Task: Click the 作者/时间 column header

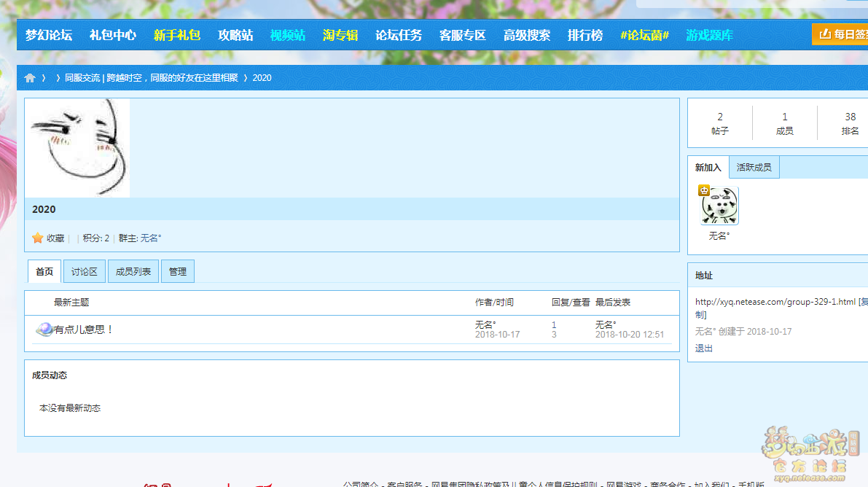Action: coord(494,303)
